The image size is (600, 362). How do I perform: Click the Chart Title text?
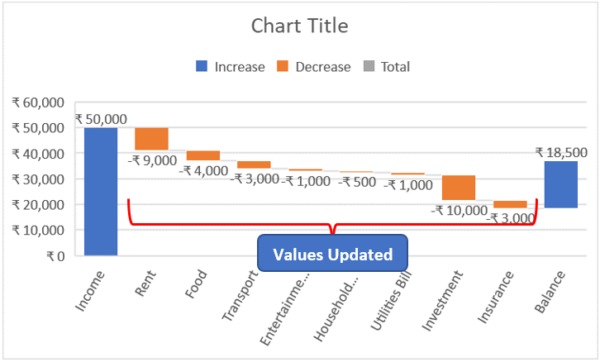tap(300, 26)
